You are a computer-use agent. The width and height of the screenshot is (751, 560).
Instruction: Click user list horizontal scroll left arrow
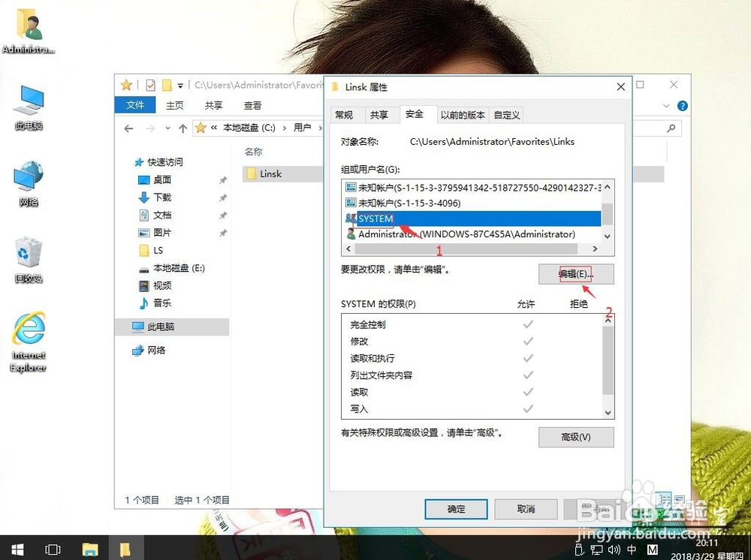348,249
